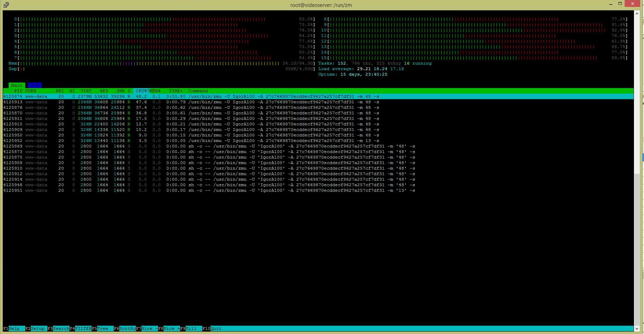Viewport: 644px width, 334px height.
Task: Sort by the USER column header
Action: 31,91
